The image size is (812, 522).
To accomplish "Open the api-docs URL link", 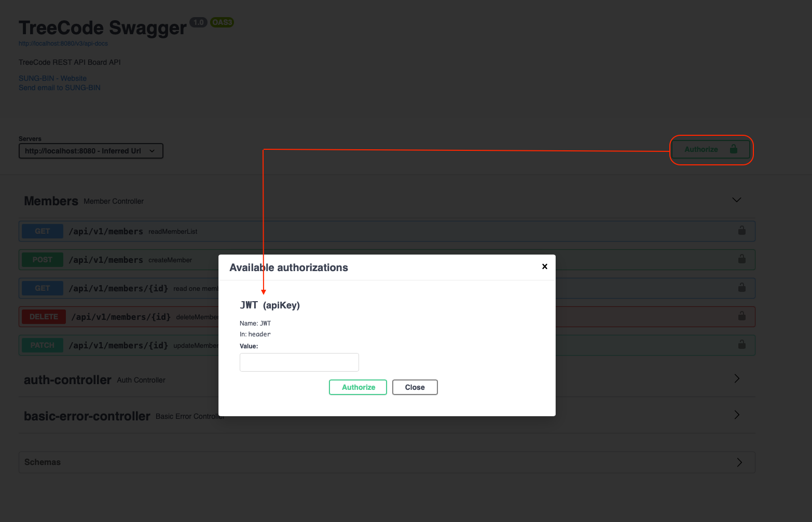I will pos(63,44).
